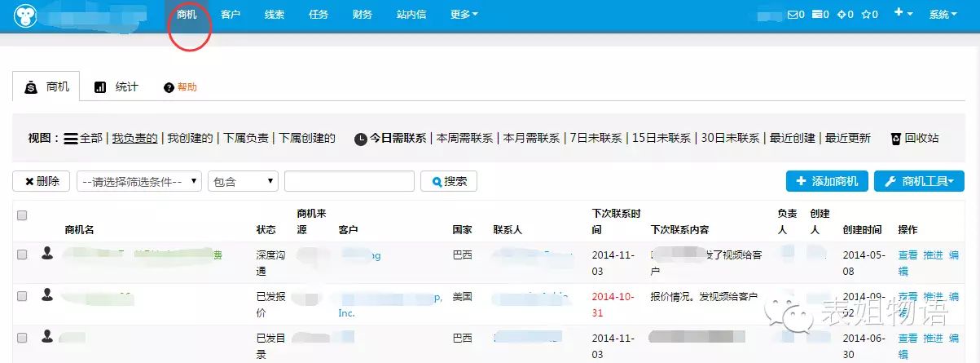The height and width of the screenshot is (363, 980).
Task: Click the 删除 button
Action: point(42,181)
